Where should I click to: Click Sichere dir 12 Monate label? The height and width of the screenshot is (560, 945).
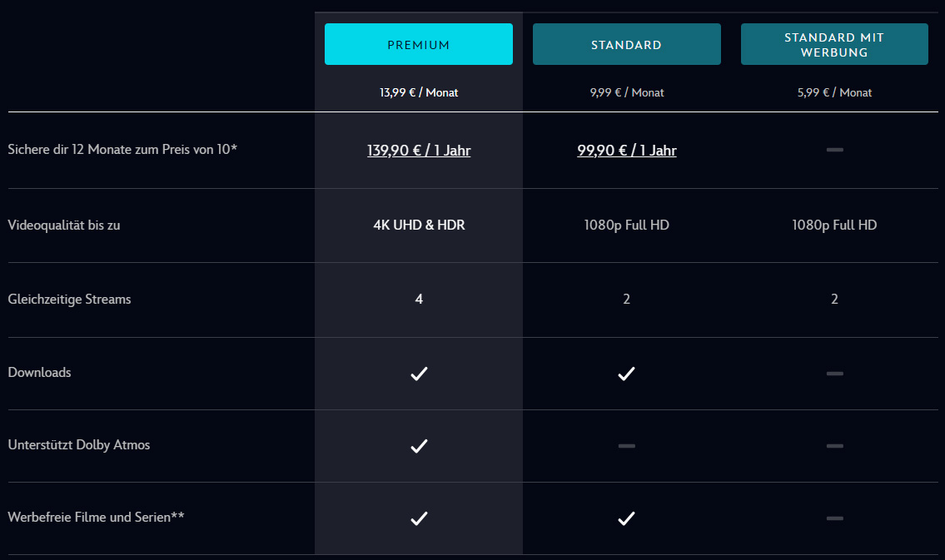(122, 150)
